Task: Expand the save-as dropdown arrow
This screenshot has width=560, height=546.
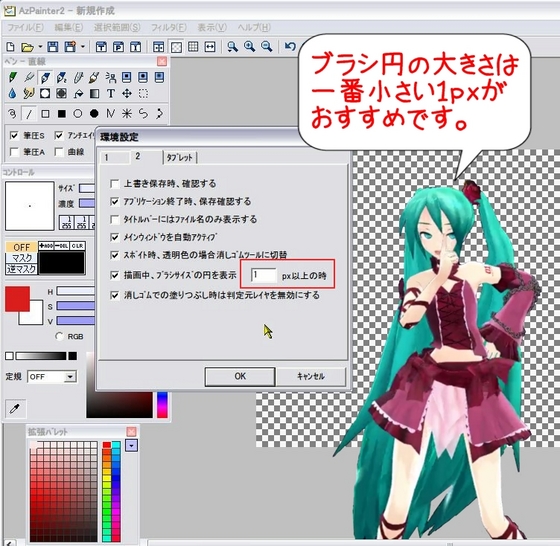Action: (82, 46)
